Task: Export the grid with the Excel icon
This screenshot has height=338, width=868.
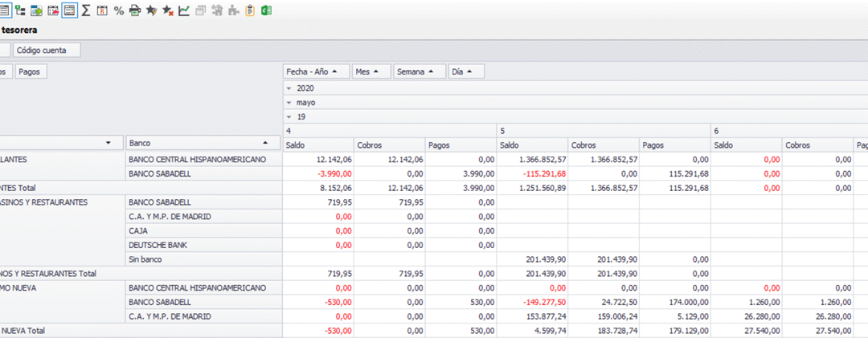Action: click(266, 10)
